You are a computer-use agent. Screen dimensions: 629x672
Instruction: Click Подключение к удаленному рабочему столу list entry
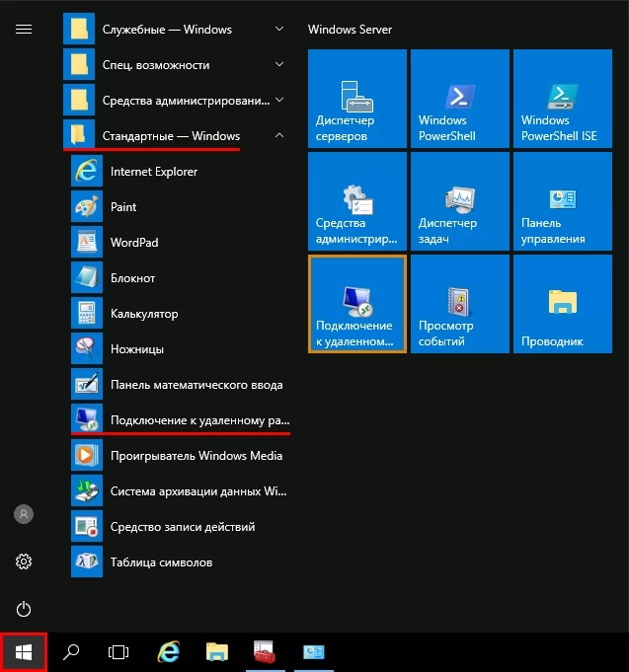coord(199,420)
